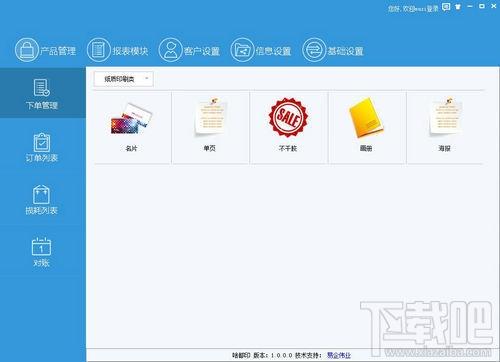Viewport: 500px width, 362px height.
Task: Open 基础设置 basic settings
Action: 333,50
